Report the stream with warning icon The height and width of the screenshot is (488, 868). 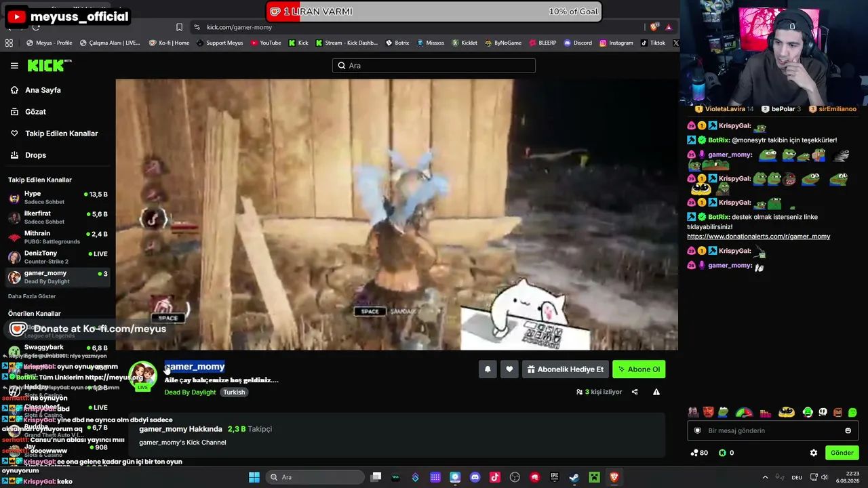click(656, 392)
